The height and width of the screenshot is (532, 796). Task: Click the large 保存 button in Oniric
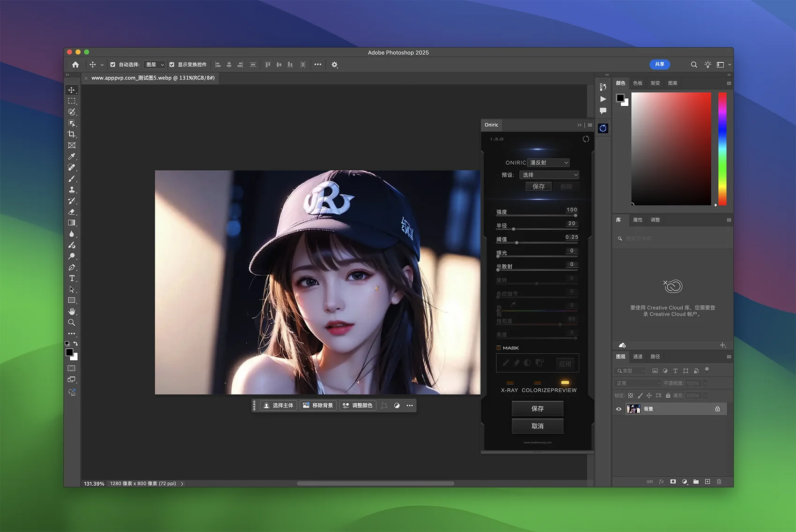538,408
